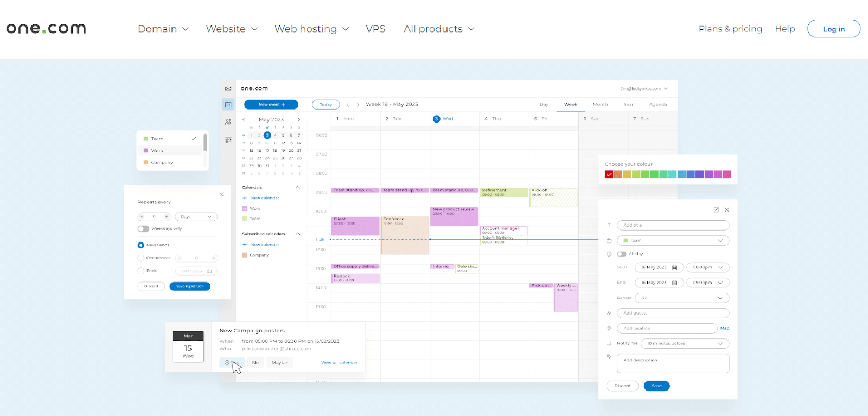The height and width of the screenshot is (416, 868).
Task: Open the 09:00pm end time dropdown
Action: 707,283
